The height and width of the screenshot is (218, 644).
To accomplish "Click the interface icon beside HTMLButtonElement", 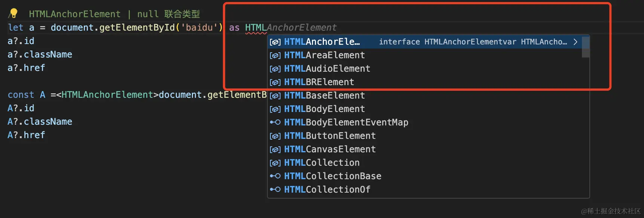I will click(275, 136).
